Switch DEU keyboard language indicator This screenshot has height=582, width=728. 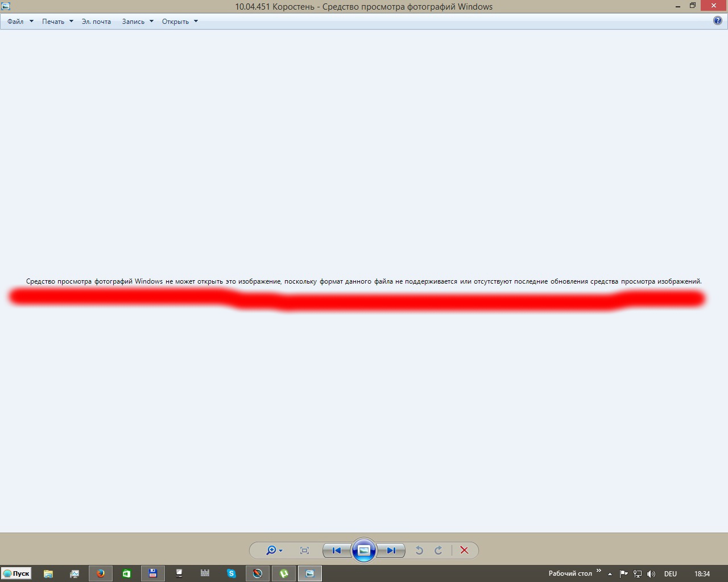click(x=670, y=574)
